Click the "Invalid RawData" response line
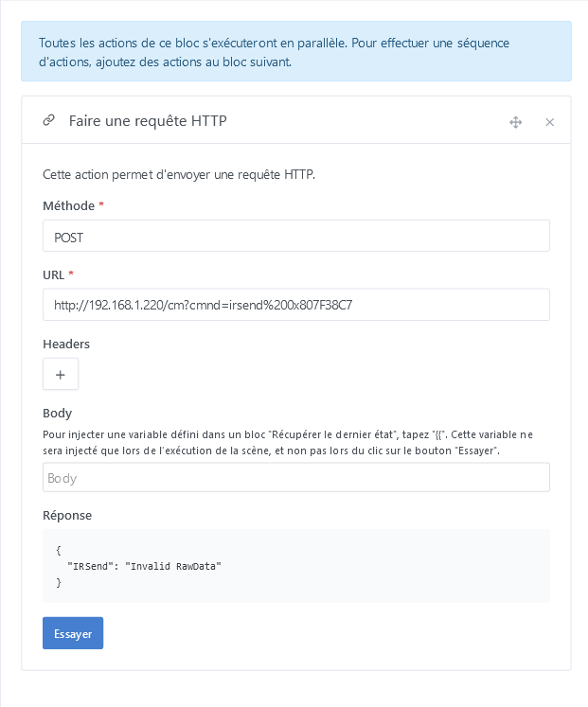The height and width of the screenshot is (707, 588). (143, 566)
